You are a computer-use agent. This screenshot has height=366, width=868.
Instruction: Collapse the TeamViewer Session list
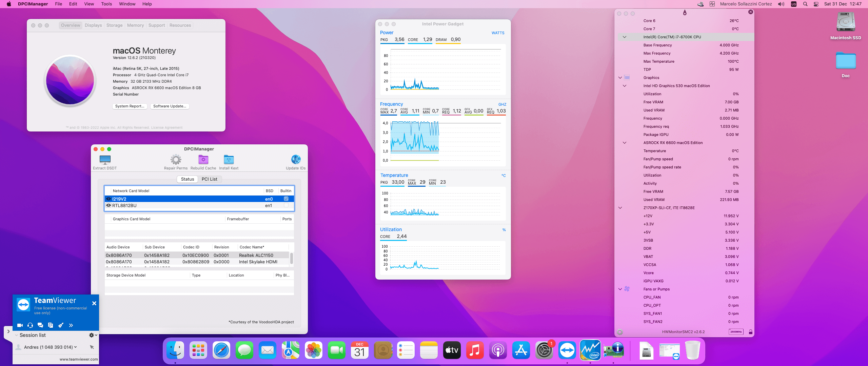(x=16, y=335)
